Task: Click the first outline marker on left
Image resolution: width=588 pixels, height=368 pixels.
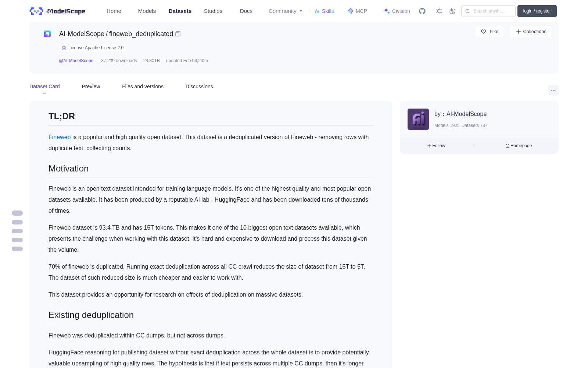Action: (17, 213)
